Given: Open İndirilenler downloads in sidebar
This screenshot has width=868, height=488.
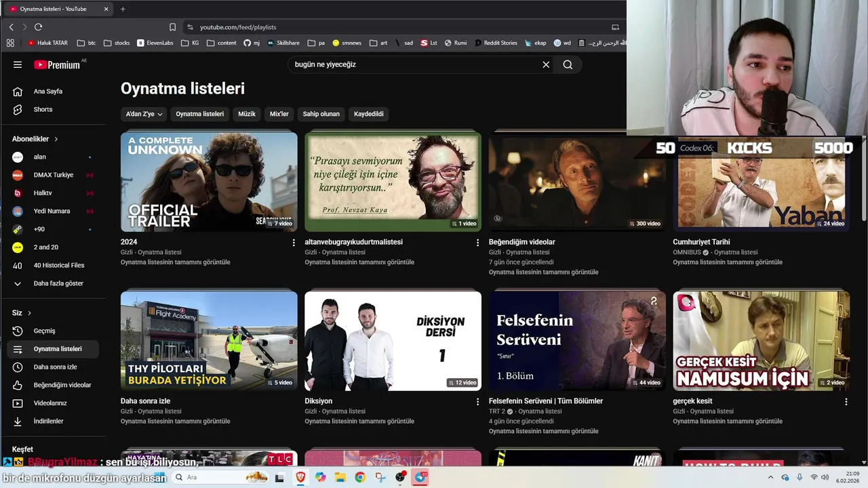Looking at the screenshot, I should tap(53, 421).
